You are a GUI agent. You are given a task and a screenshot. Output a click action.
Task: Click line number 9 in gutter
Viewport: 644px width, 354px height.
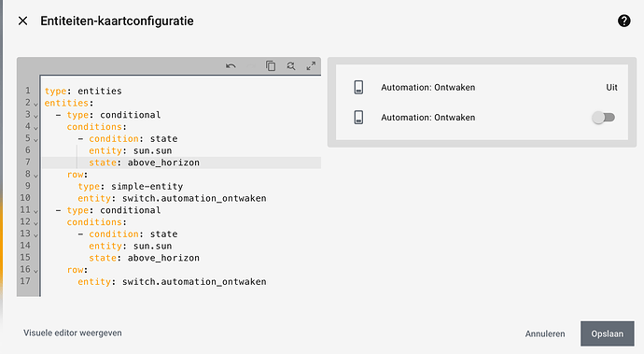[x=28, y=186]
